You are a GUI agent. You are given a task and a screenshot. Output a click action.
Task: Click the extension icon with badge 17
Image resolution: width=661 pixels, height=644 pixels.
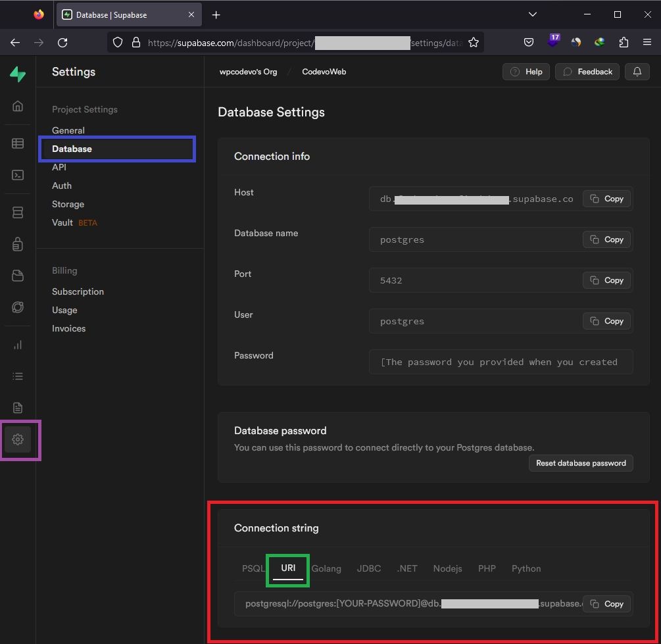[553, 41]
